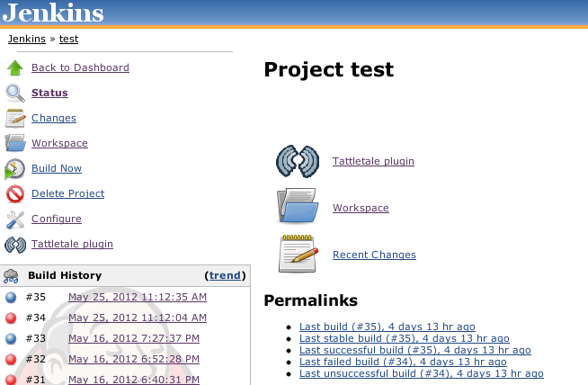Click the large Workspace folder icon in main panel

(298, 206)
